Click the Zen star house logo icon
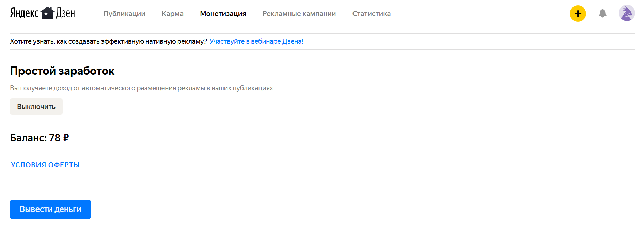 [x=47, y=13]
